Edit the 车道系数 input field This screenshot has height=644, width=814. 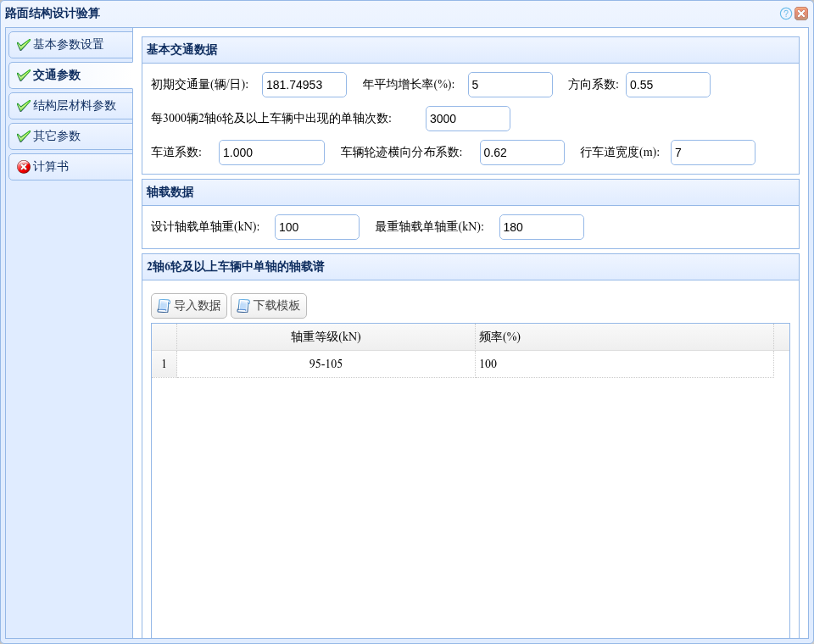coord(271,153)
